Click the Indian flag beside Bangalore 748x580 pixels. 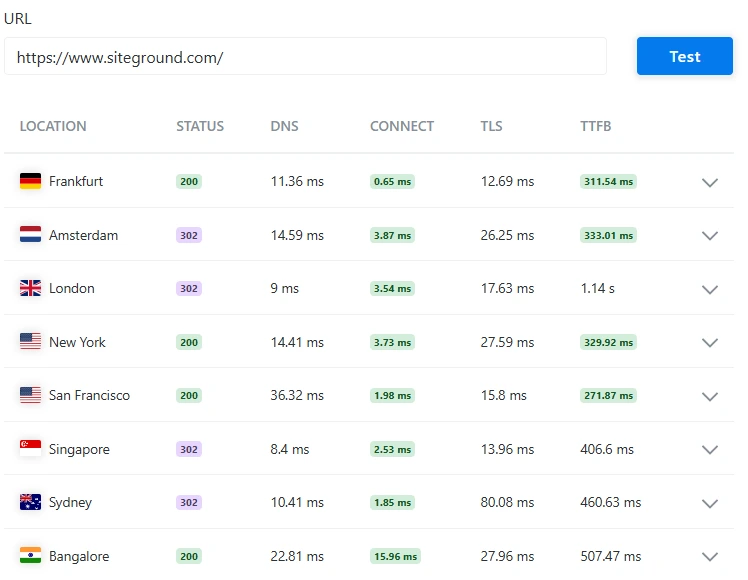(31, 556)
